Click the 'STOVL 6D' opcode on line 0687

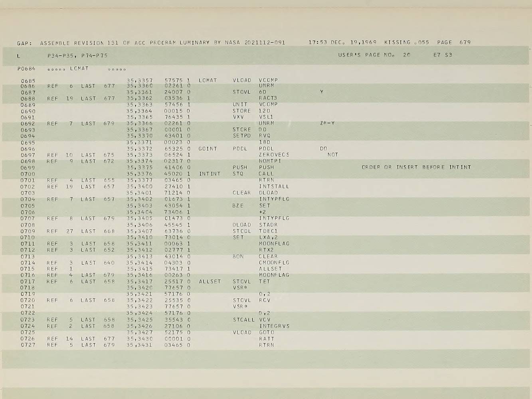pos(249,92)
